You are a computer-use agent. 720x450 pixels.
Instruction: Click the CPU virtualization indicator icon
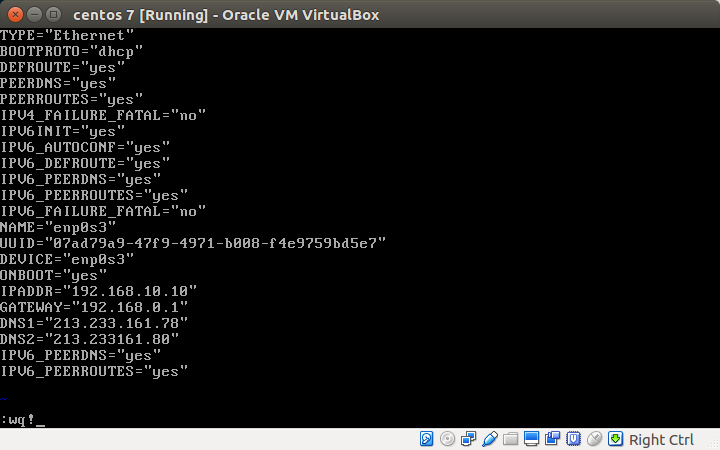point(574,439)
